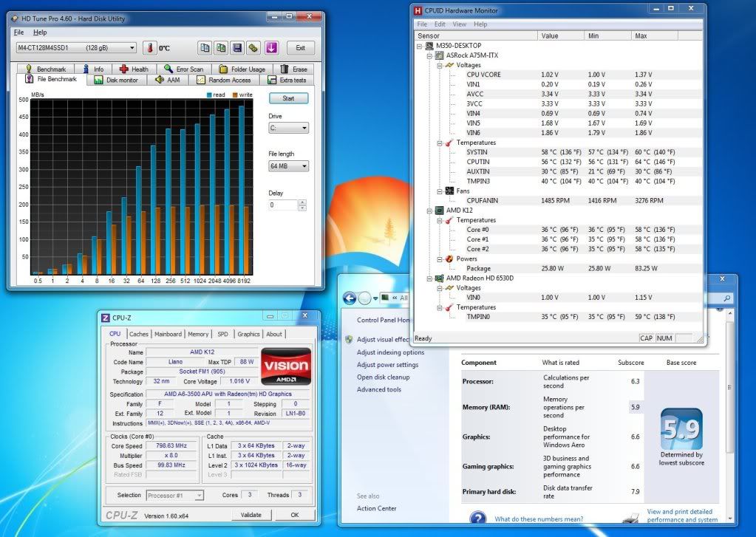Open the View menu in Hardware Monitor

pos(460,24)
